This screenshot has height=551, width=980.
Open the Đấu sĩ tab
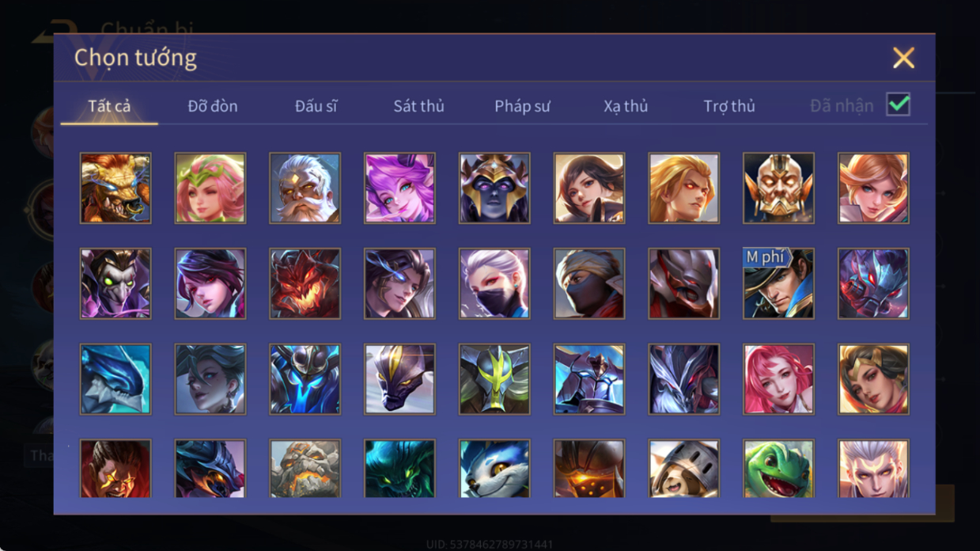pyautogui.click(x=316, y=106)
